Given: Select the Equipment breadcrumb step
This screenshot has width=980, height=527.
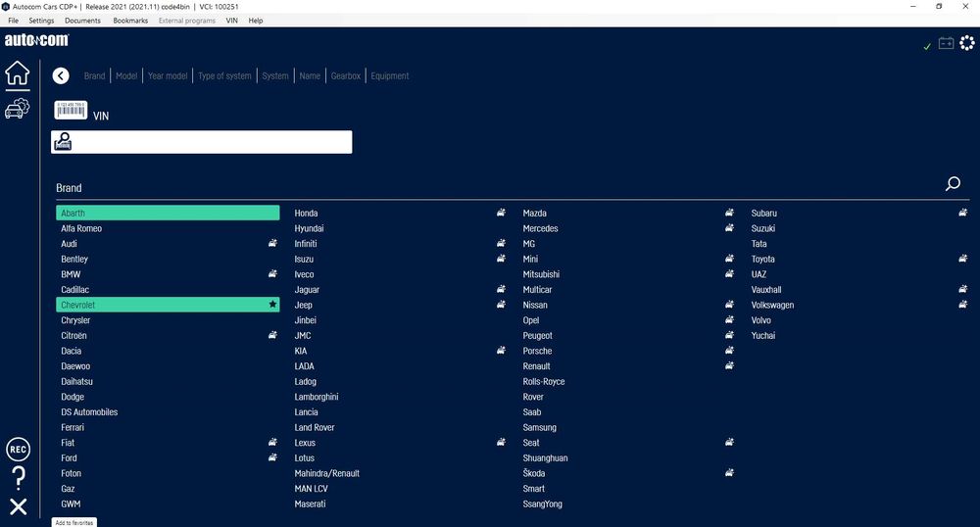Looking at the screenshot, I should point(390,75).
